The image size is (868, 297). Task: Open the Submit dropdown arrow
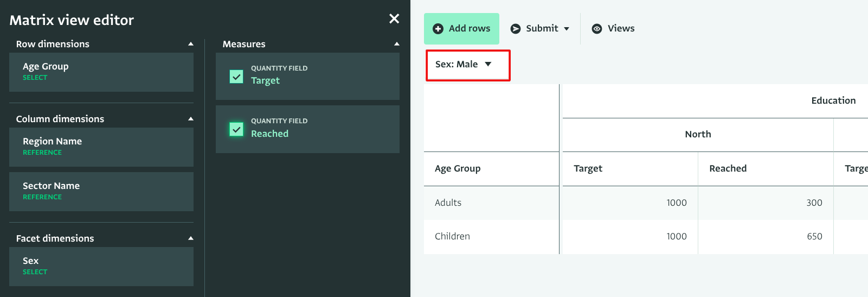tap(567, 29)
